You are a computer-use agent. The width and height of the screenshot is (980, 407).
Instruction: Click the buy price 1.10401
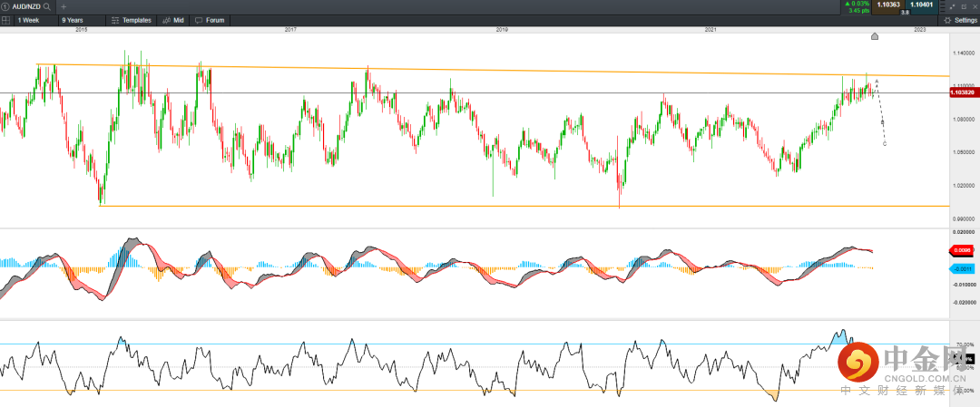pos(922,6)
